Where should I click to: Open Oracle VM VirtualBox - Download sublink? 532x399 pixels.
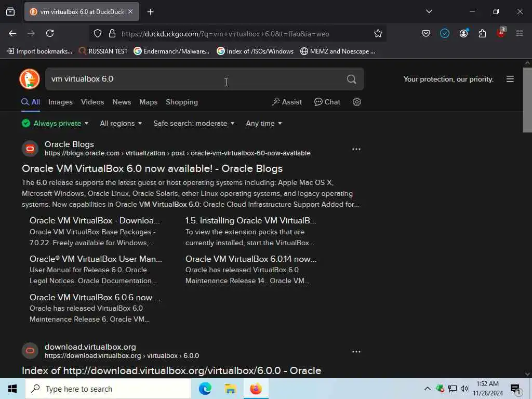coord(95,220)
